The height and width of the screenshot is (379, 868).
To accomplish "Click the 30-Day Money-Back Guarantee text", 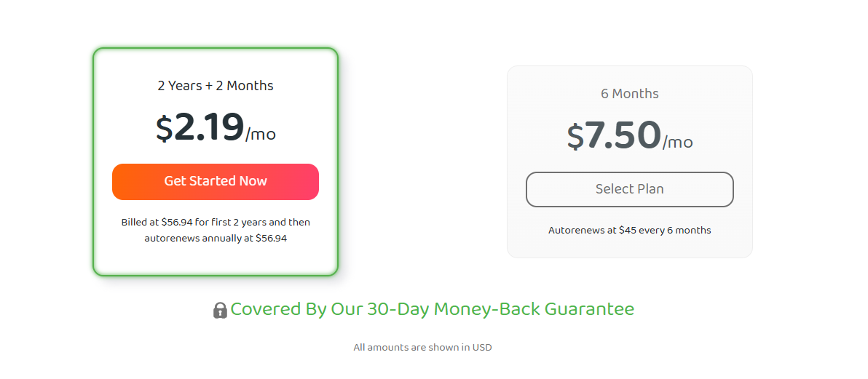I will 432,309.
